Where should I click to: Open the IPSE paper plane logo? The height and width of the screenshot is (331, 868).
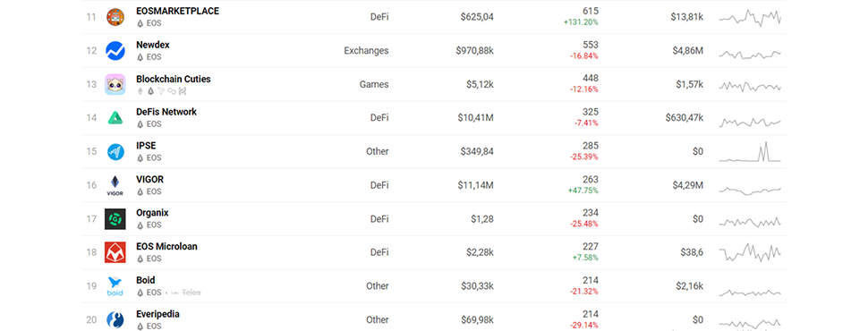pos(115,152)
